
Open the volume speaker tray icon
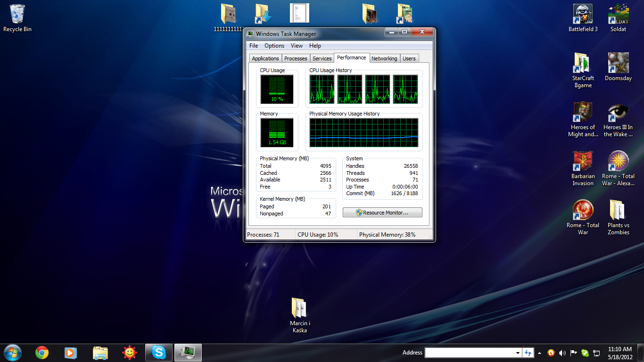[562, 353]
